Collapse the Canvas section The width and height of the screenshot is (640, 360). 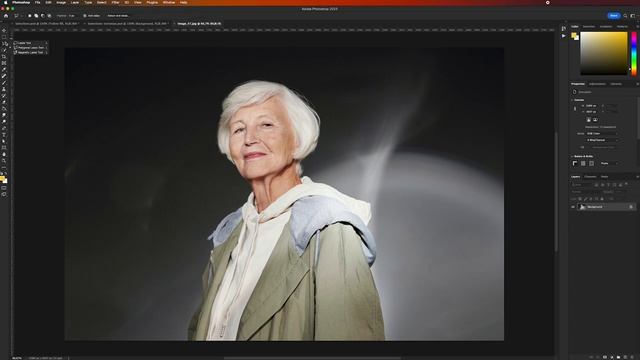(x=572, y=100)
